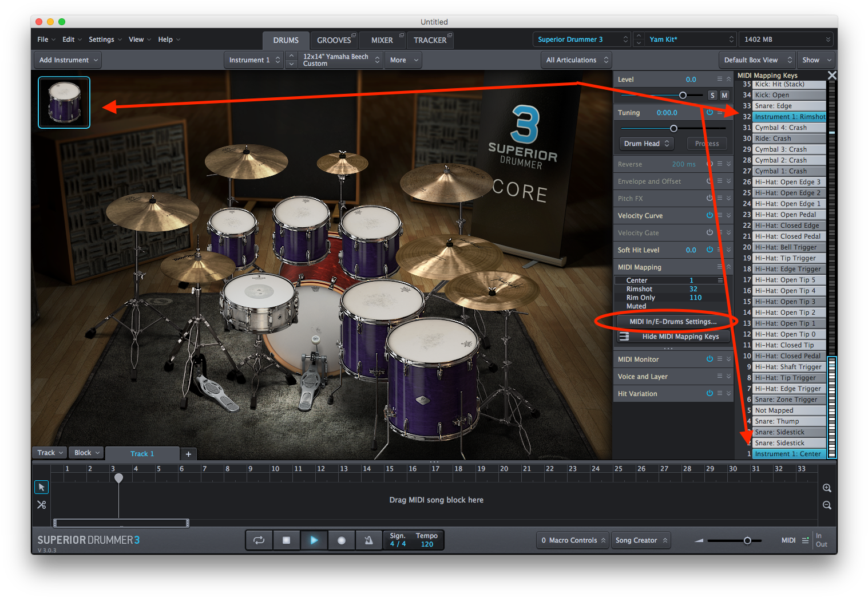The image size is (868, 597).
Task: Click the metronome icon
Action: [x=368, y=540]
